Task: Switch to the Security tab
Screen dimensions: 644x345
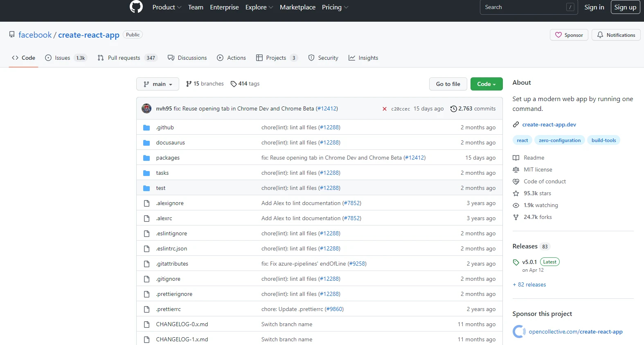Action: [323, 58]
